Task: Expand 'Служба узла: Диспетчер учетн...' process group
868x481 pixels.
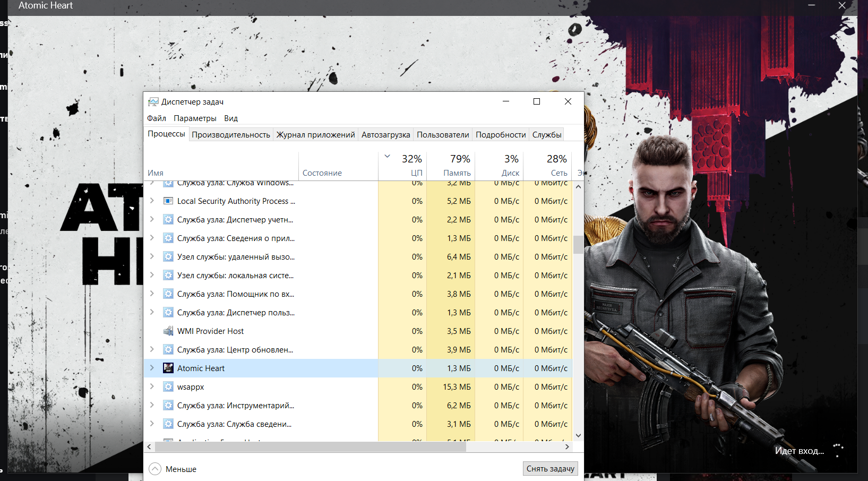Action: tap(152, 219)
